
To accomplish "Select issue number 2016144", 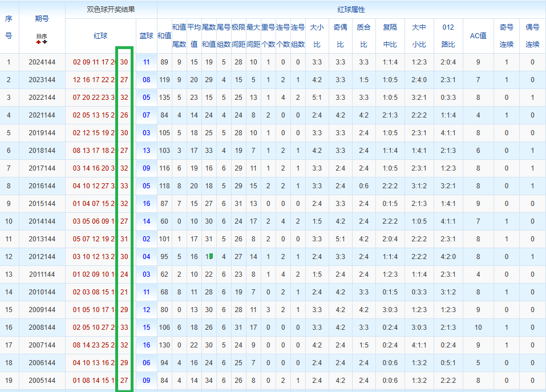I will tap(42, 186).
